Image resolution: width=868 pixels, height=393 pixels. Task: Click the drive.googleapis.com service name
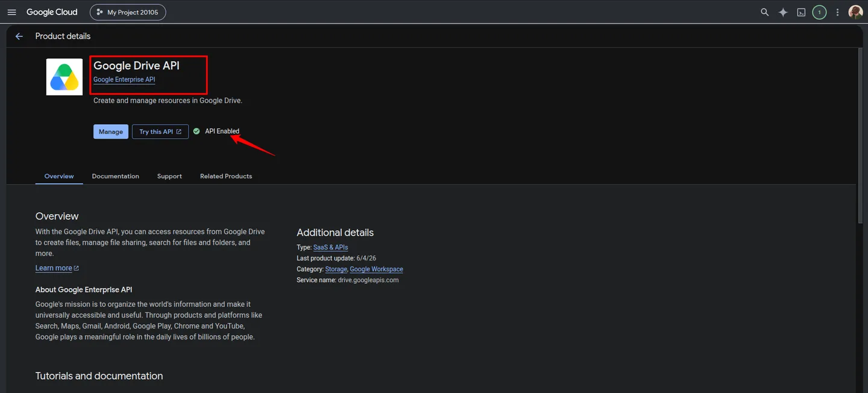[x=368, y=280]
